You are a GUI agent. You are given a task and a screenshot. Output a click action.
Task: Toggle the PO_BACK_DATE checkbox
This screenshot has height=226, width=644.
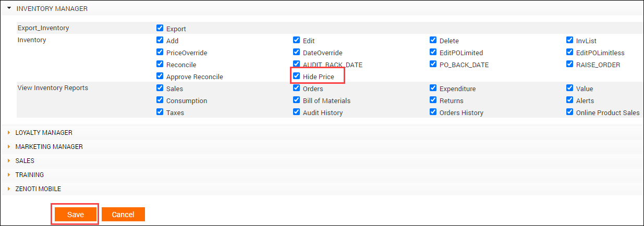pos(433,64)
